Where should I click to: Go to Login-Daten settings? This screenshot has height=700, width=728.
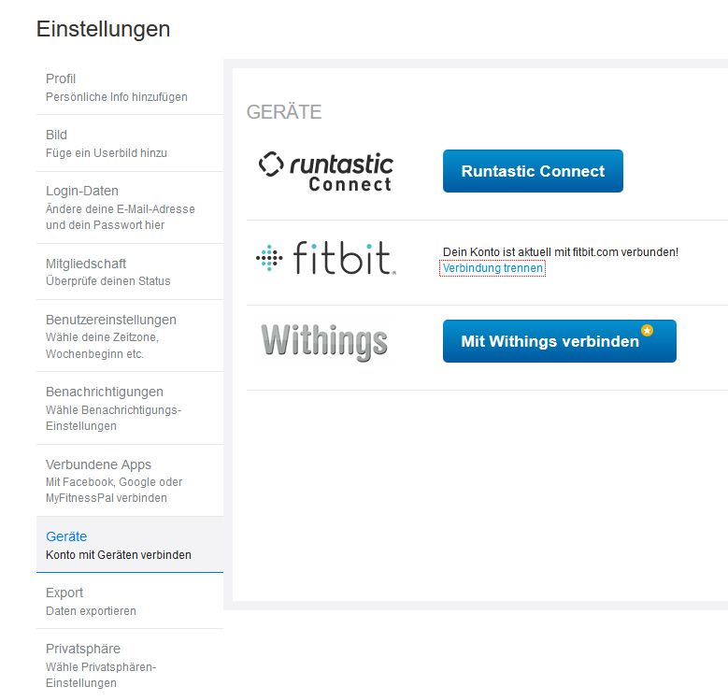[130, 207]
